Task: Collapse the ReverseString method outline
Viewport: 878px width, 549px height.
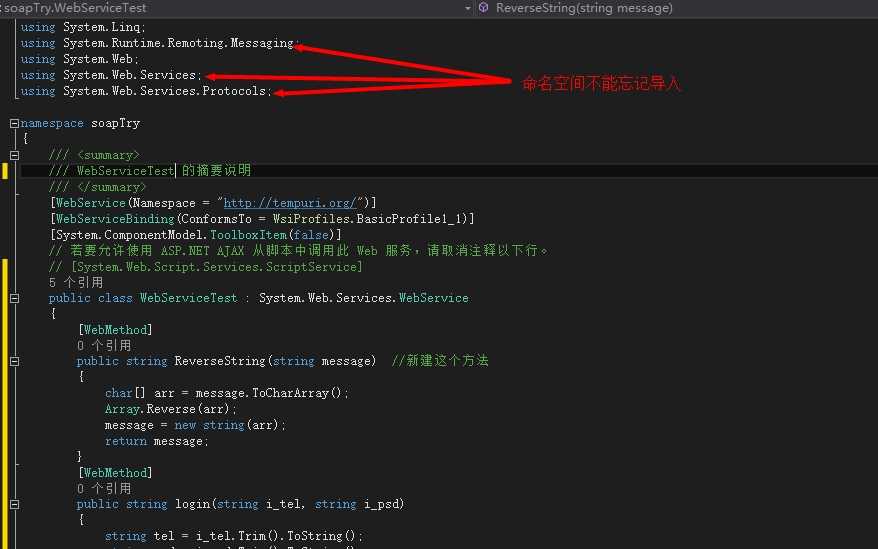Action: click(14, 361)
